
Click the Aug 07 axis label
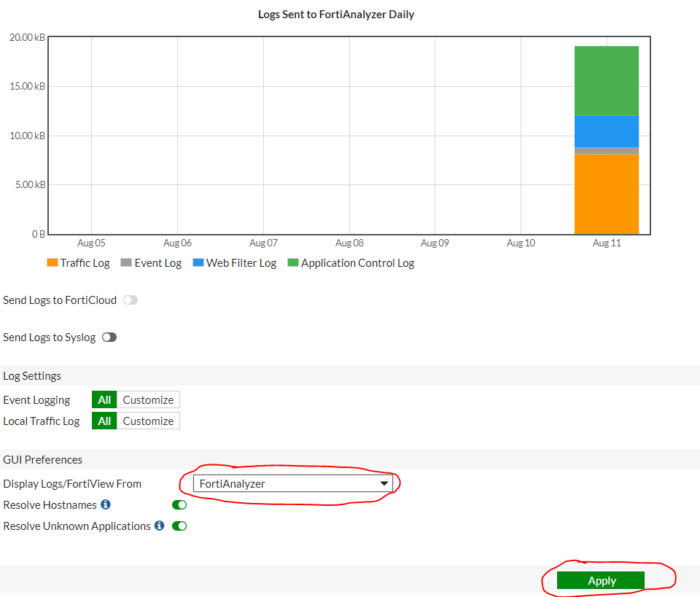point(263,243)
